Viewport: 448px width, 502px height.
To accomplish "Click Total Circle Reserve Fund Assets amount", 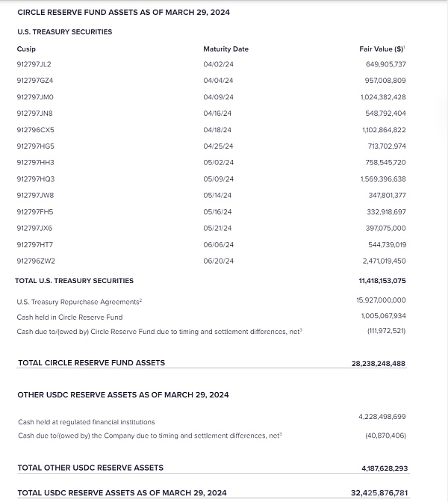I will point(379,363).
